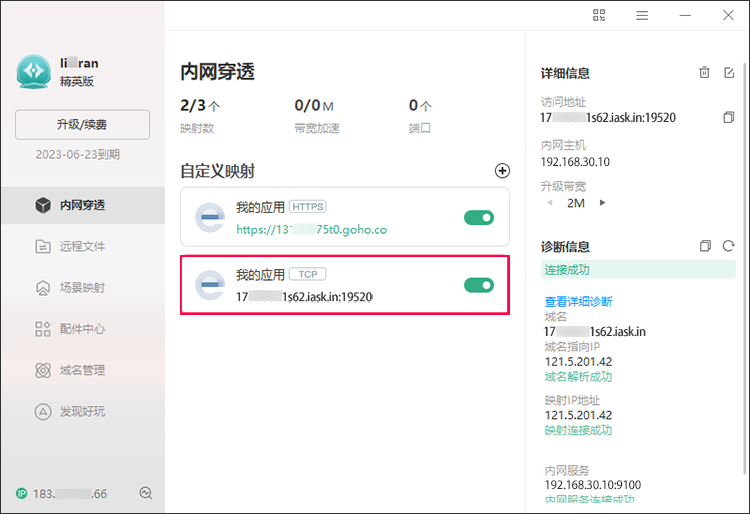Image resolution: width=750 pixels, height=514 pixels.
Task: Copy the 访问地址 access address
Action: click(728, 117)
